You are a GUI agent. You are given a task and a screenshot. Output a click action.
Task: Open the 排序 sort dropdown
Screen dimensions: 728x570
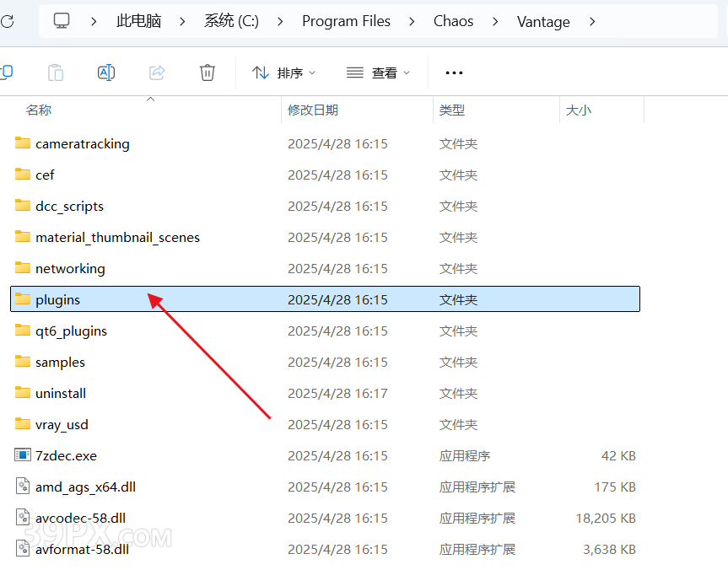pos(283,73)
